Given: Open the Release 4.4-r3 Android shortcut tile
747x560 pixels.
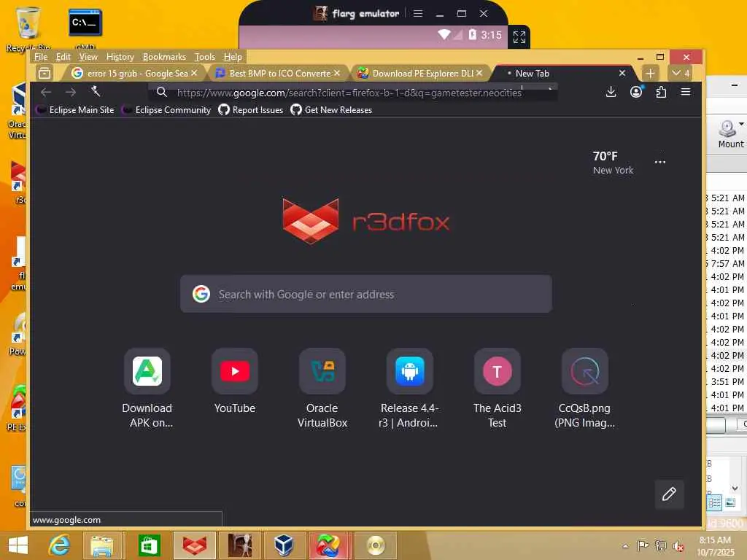Looking at the screenshot, I should (x=410, y=371).
